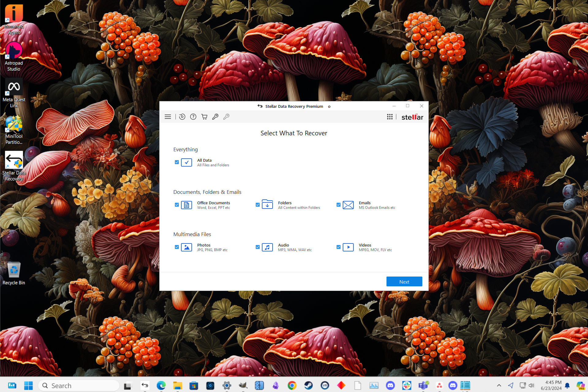Click the 'All Files and Folders' text

(213, 165)
